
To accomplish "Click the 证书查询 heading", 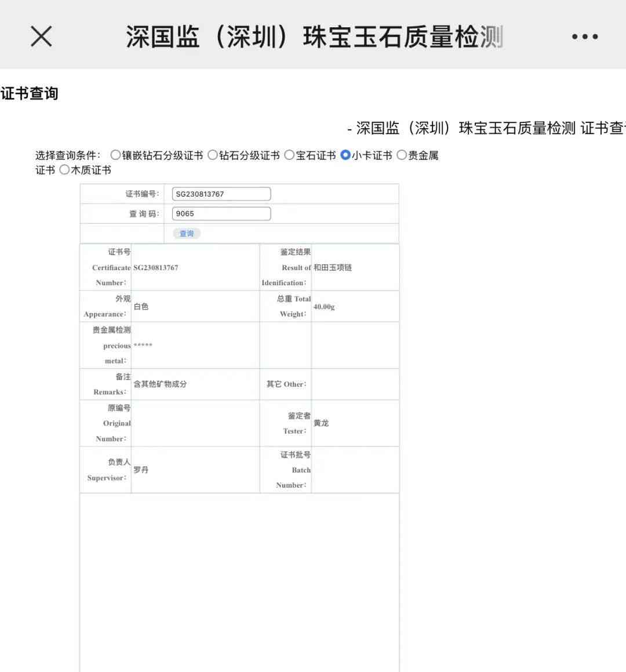I will (x=29, y=93).
